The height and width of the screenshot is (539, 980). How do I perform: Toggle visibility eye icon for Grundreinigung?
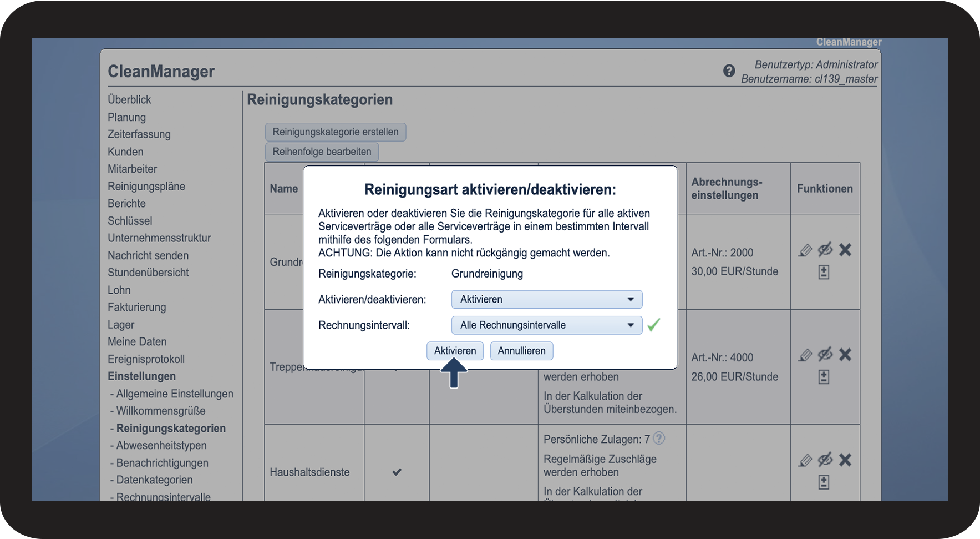click(825, 250)
